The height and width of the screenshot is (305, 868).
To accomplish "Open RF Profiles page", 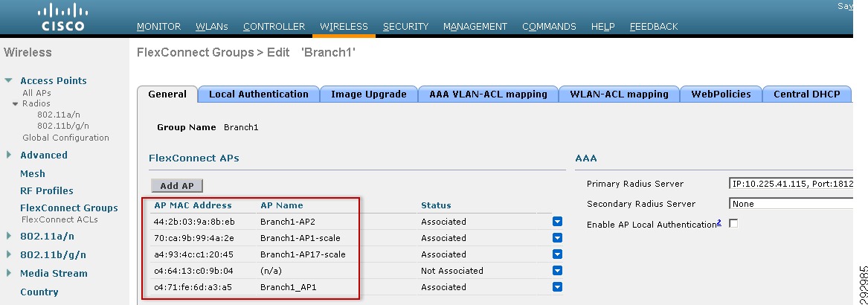I will [x=47, y=190].
